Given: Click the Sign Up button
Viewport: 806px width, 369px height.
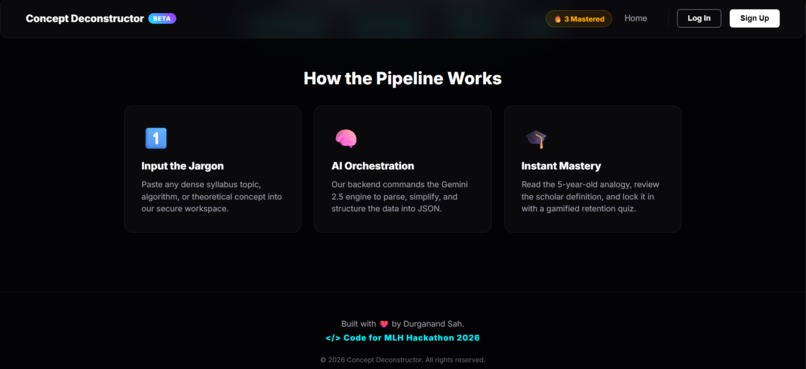Looking at the screenshot, I should (x=755, y=19).
